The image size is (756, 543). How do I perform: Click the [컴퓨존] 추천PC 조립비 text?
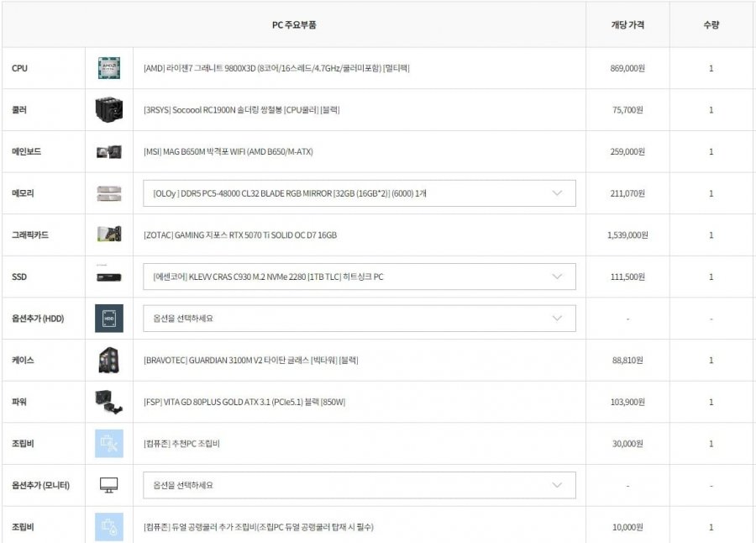[x=181, y=443]
